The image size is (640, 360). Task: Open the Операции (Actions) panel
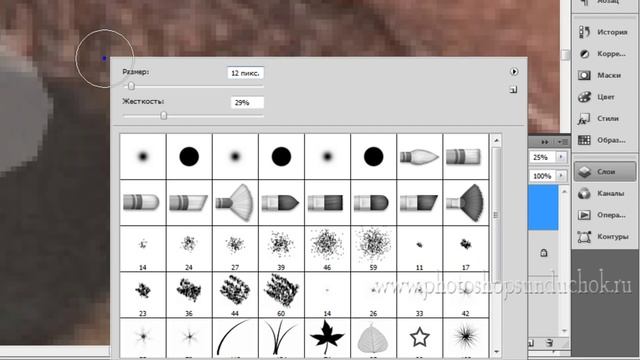604,215
